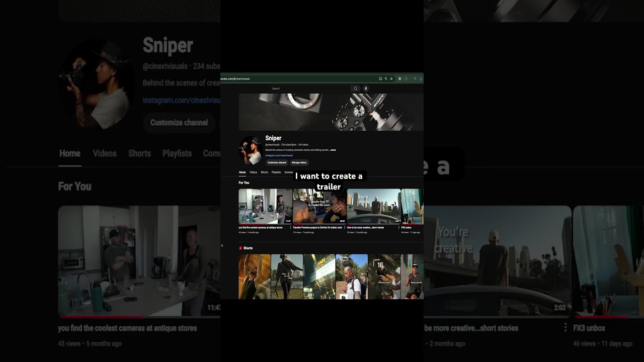
Task: Open the You're creative video thumbnail
Action: click(374, 206)
